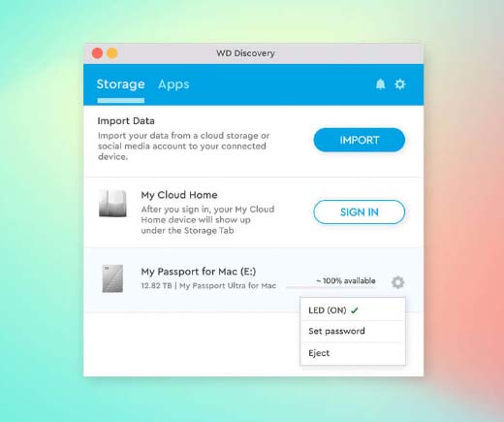This screenshot has width=504, height=422.
Task: Click the SIGN IN button
Action: tap(359, 212)
